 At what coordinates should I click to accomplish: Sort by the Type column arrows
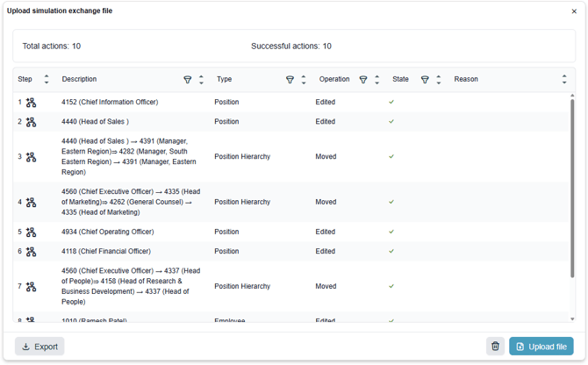304,79
